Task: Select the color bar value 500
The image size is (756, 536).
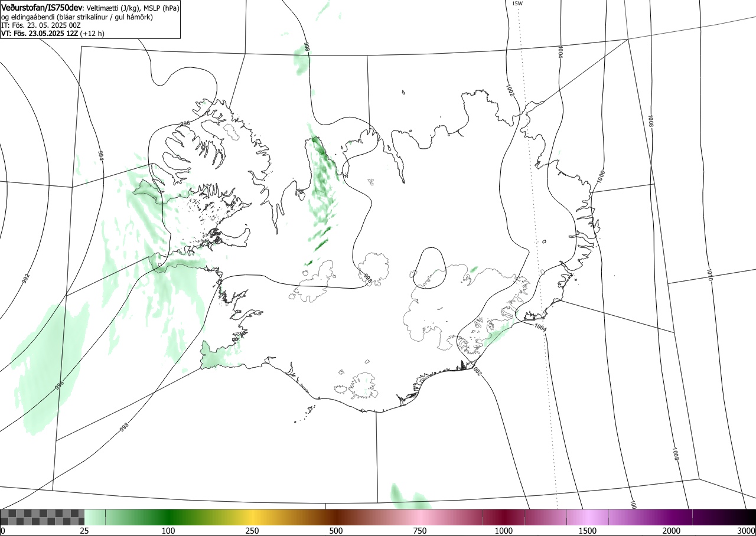Action: pyautogui.click(x=336, y=531)
